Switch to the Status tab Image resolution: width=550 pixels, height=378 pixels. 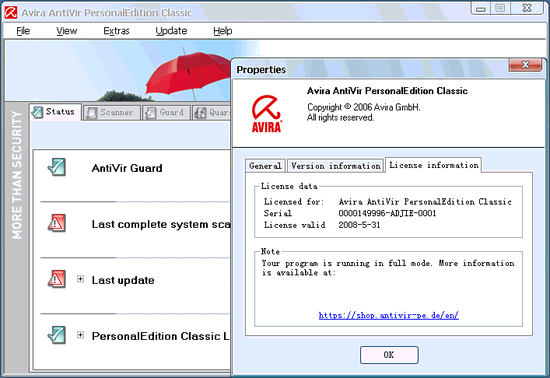click(x=55, y=112)
